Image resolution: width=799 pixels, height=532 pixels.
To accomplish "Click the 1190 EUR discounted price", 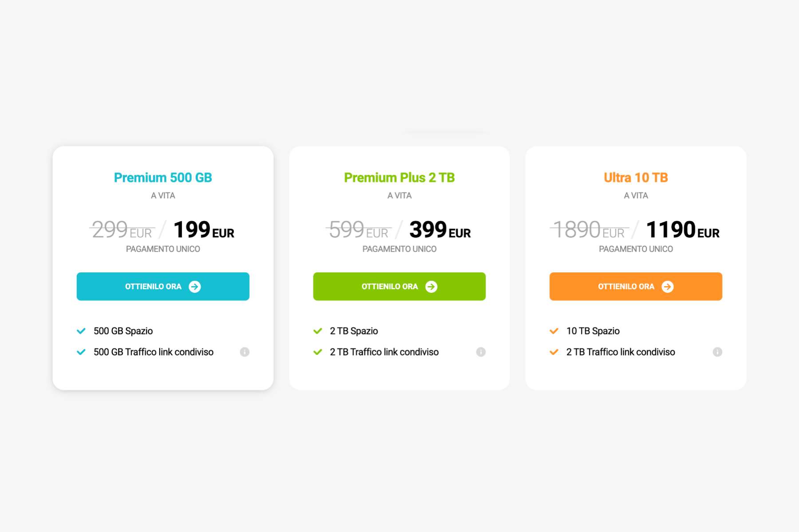I will (x=682, y=230).
